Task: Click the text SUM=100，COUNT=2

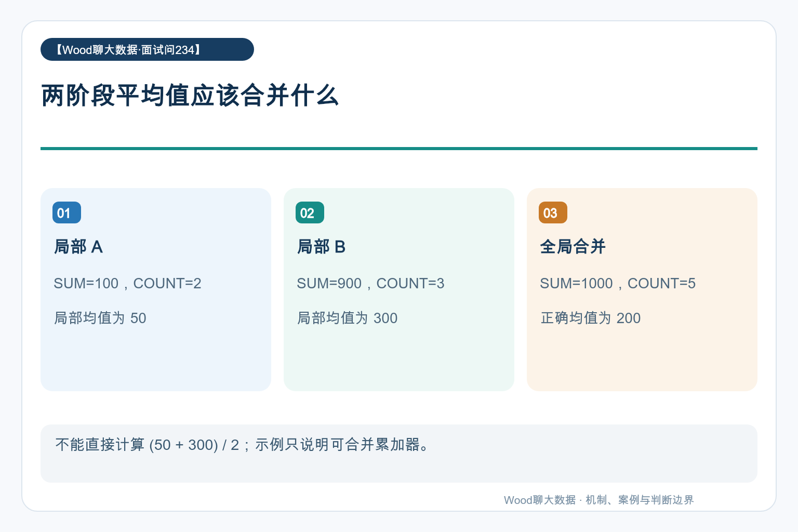Action: [x=127, y=283]
